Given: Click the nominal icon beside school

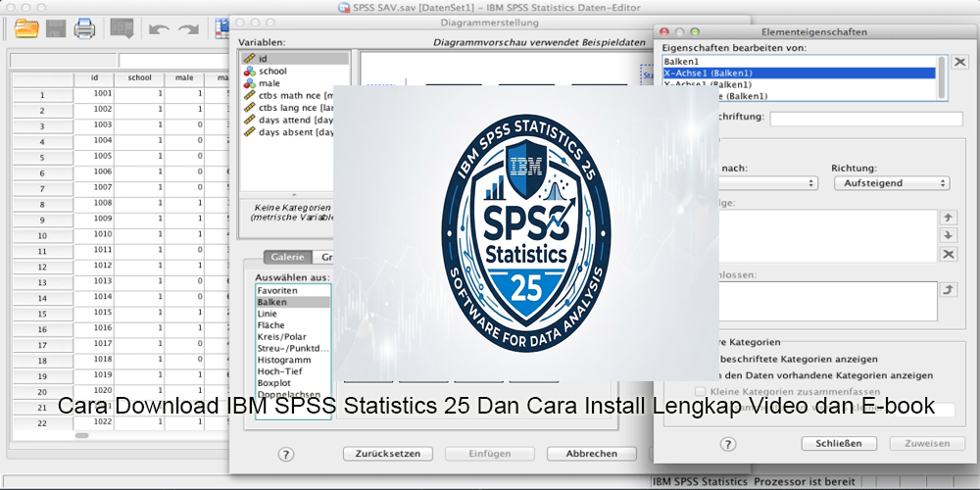Looking at the screenshot, I should (249, 72).
